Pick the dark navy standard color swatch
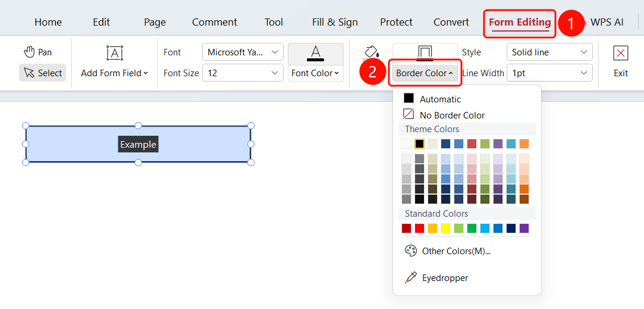The width and height of the screenshot is (644, 309). [511, 229]
